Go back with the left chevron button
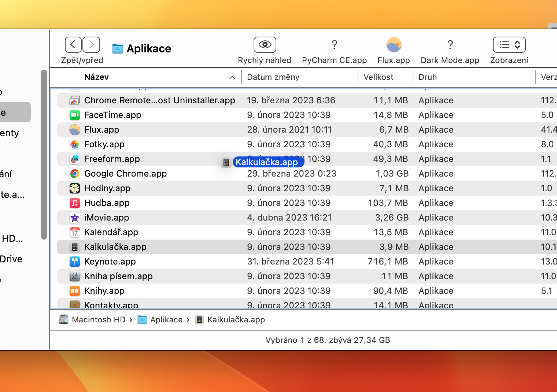 (x=73, y=45)
